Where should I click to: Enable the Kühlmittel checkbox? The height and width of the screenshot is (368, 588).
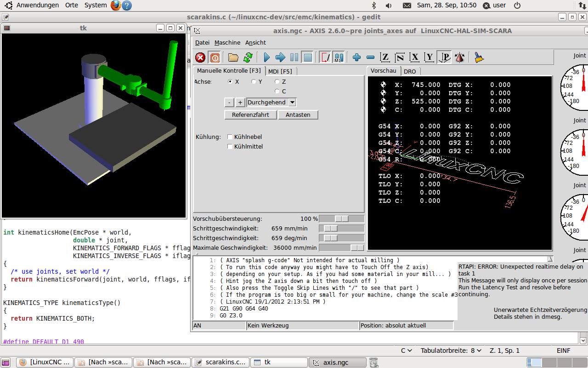(230, 147)
